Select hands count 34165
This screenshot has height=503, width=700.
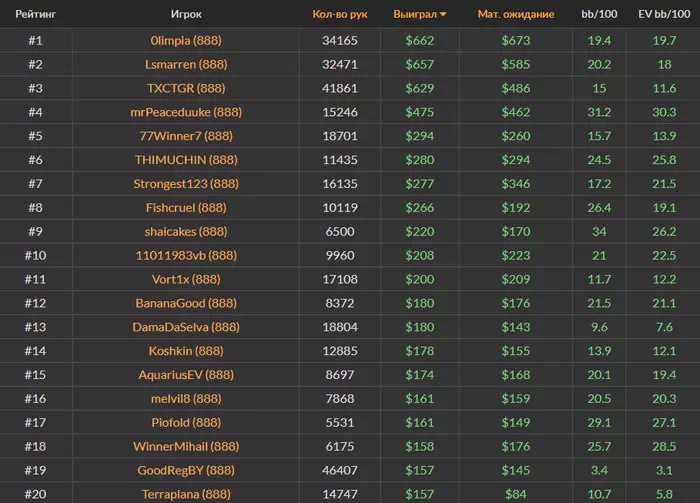coord(340,41)
